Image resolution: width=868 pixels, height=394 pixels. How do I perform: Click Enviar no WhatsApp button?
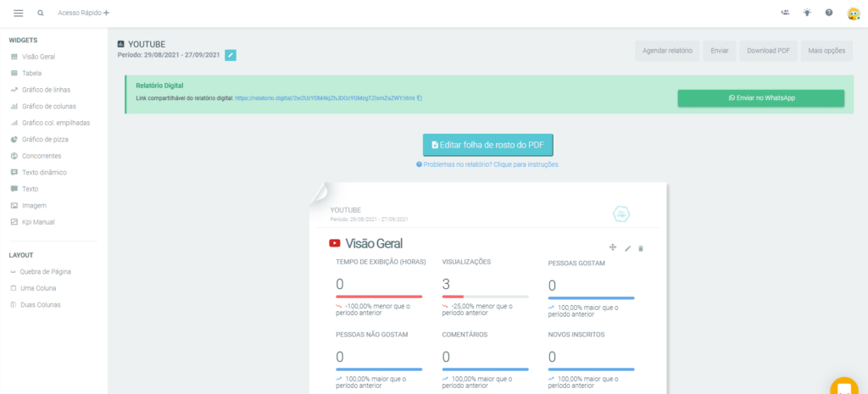(x=761, y=98)
